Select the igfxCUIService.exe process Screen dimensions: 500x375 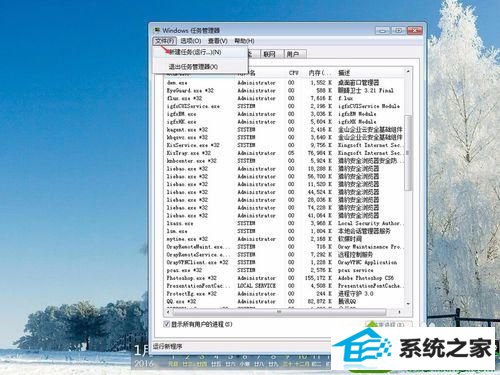193,106
